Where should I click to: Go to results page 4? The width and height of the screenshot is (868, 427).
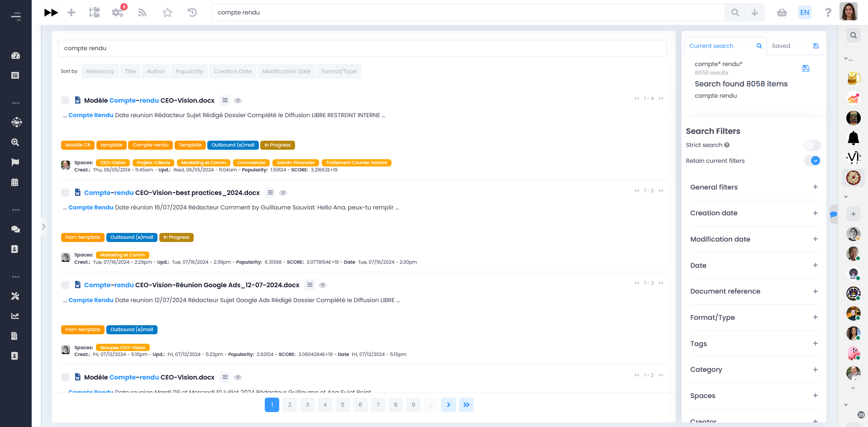click(x=325, y=405)
